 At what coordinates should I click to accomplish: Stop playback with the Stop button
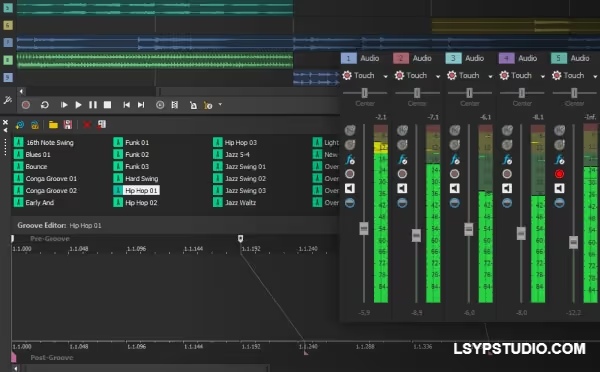click(x=108, y=105)
